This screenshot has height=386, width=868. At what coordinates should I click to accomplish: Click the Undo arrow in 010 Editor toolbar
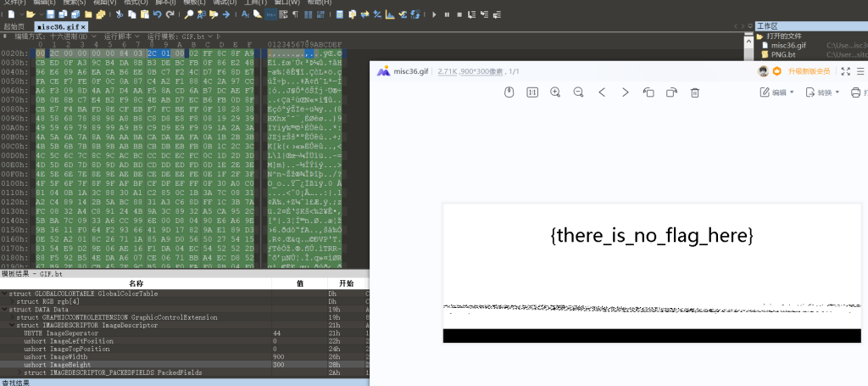[158, 14]
